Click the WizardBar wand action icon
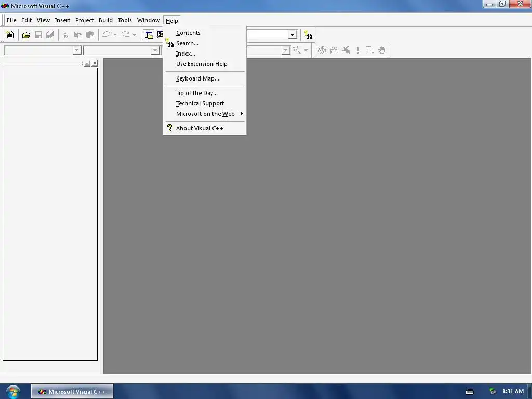 click(x=297, y=50)
